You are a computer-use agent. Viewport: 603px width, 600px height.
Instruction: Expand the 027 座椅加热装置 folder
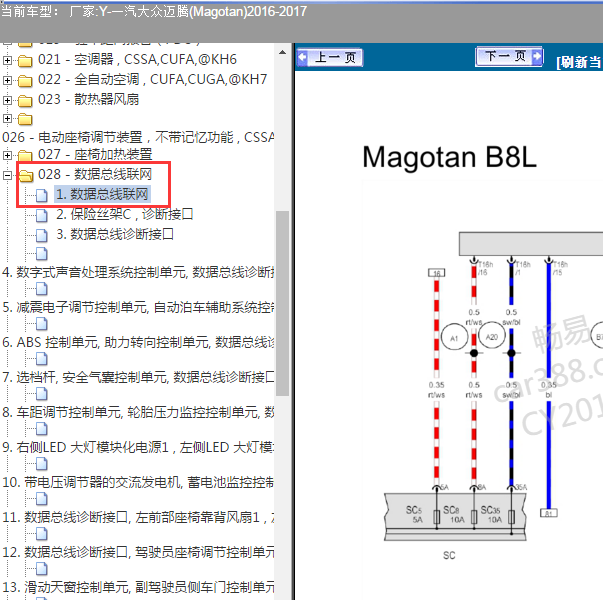pos(7,155)
